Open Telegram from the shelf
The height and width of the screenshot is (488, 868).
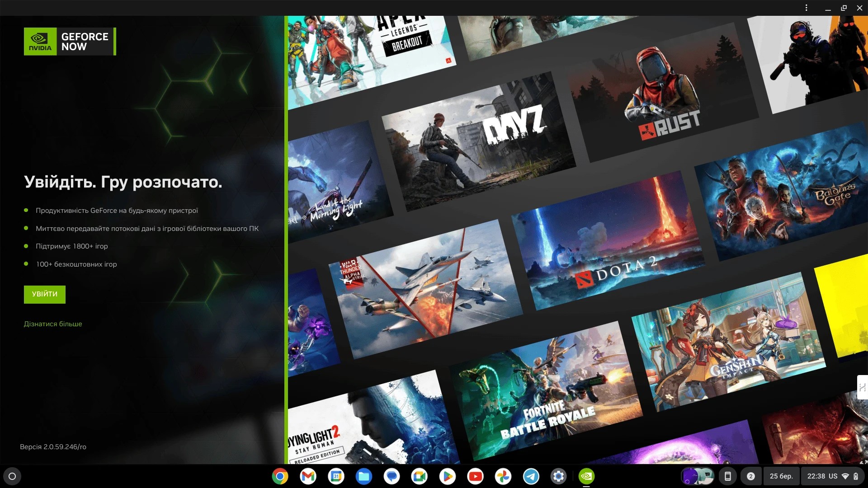(x=531, y=476)
